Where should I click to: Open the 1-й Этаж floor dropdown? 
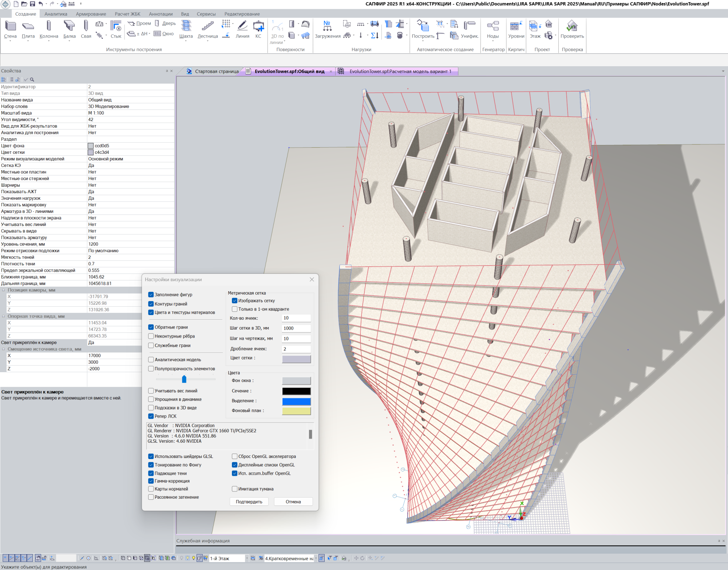coord(247,558)
